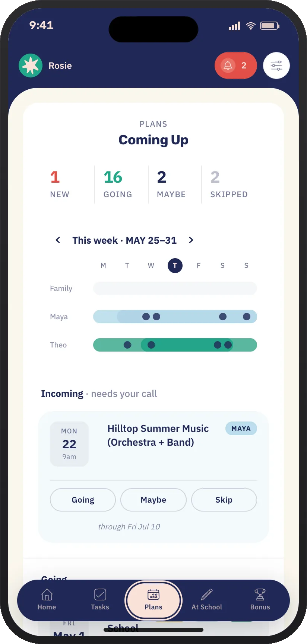The image size is (307, 644).
Task: Open the Tasks checkbox icon tab
Action: coord(100,599)
